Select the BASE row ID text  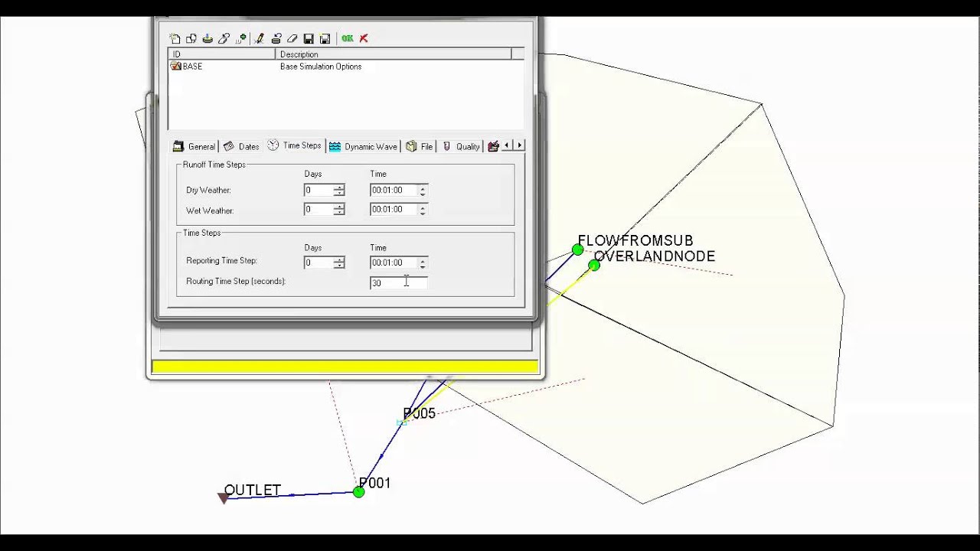pos(192,67)
